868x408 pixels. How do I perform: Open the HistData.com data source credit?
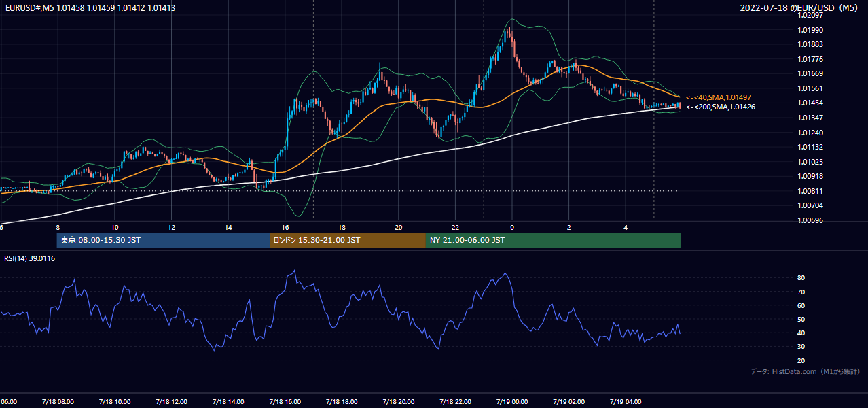click(x=805, y=371)
